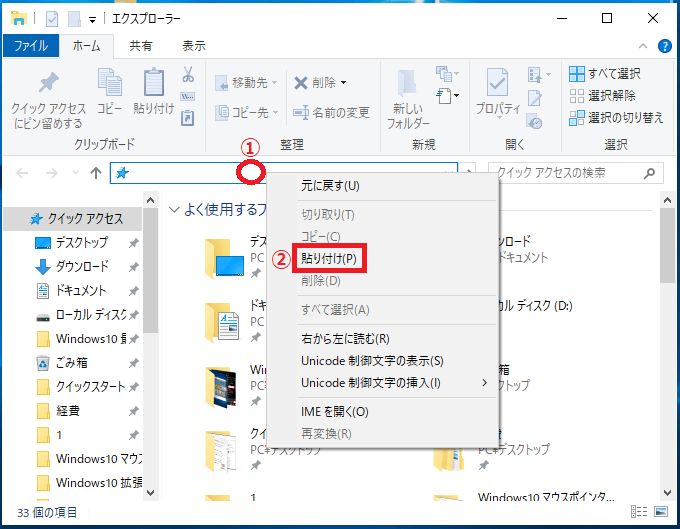The image size is (680, 529).
Task: Click the New folder icon
Action: (408, 82)
